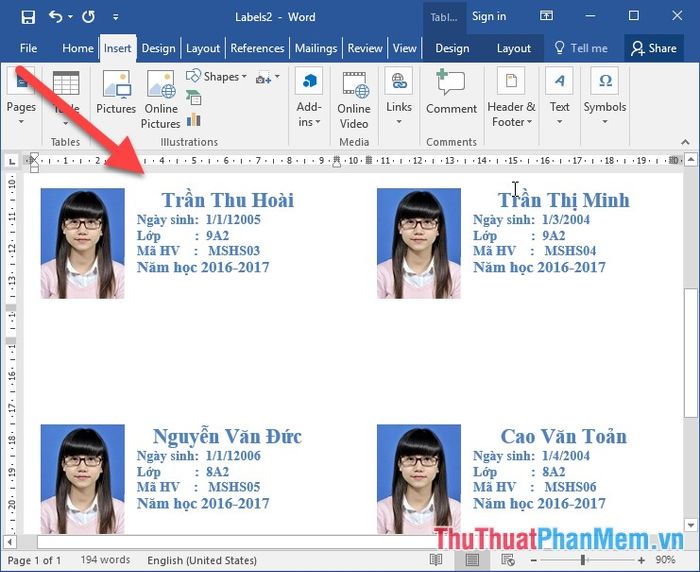Click the zoom slider in status bar
This screenshot has height=572, width=700.
[x=583, y=561]
